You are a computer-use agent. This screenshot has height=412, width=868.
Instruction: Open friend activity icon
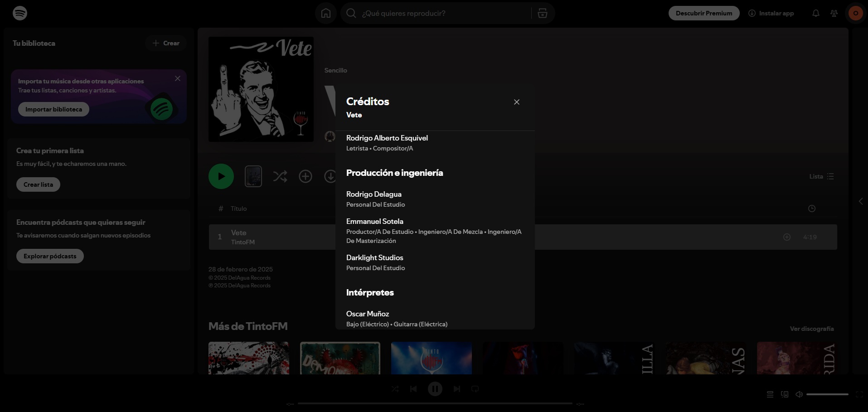pyautogui.click(x=834, y=13)
